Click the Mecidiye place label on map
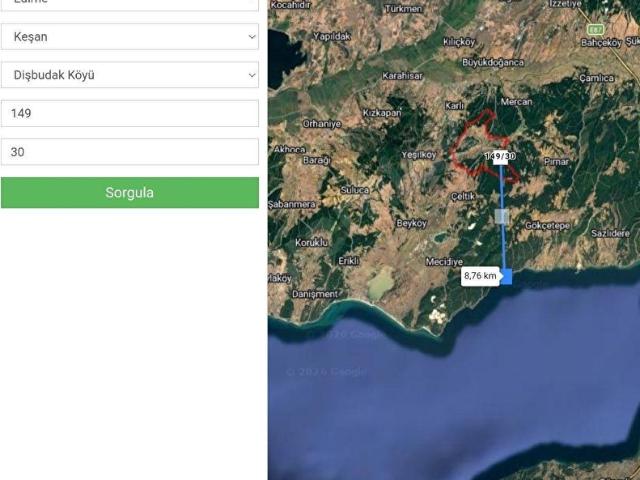This screenshot has width=640, height=480. point(444,262)
